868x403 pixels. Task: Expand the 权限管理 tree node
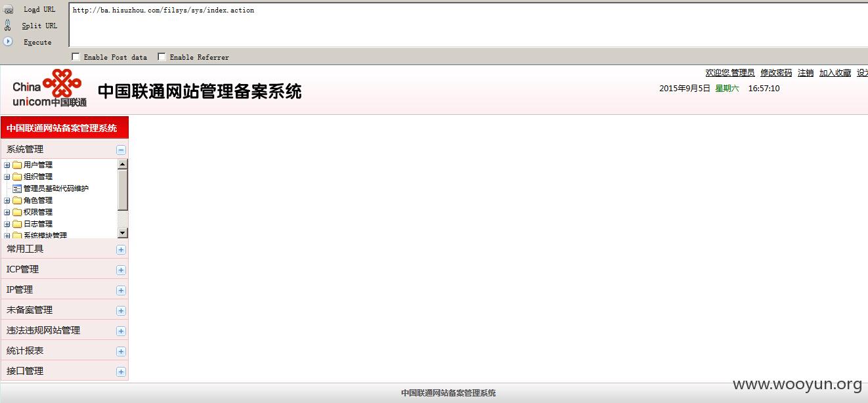coord(7,212)
